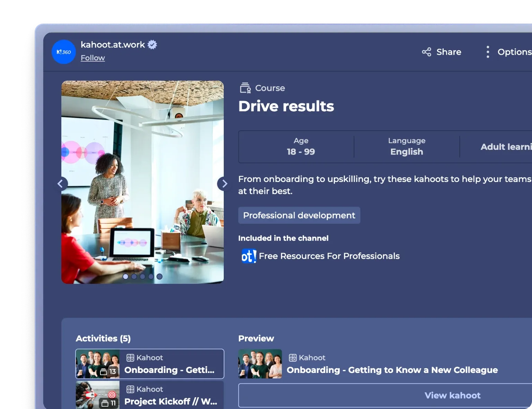The image size is (532, 409).
Task: Click the Preview Onboarding thumbnail
Action: 260,364
